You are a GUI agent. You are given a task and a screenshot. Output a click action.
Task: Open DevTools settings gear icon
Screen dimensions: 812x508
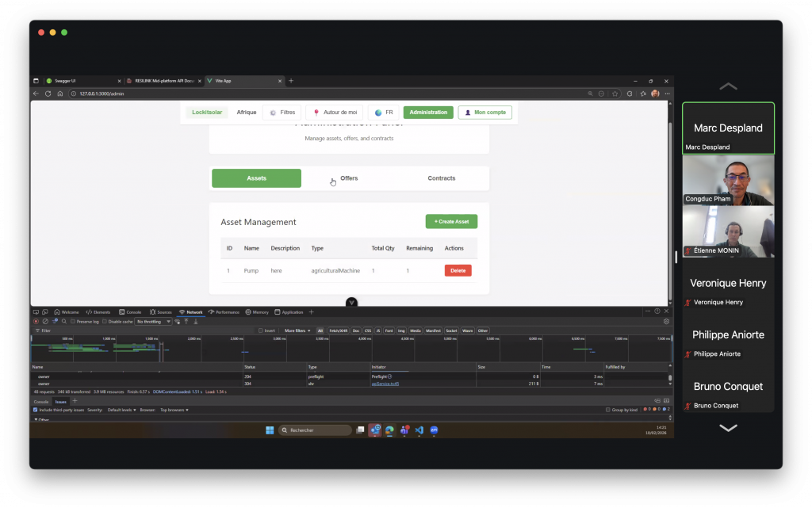click(666, 322)
